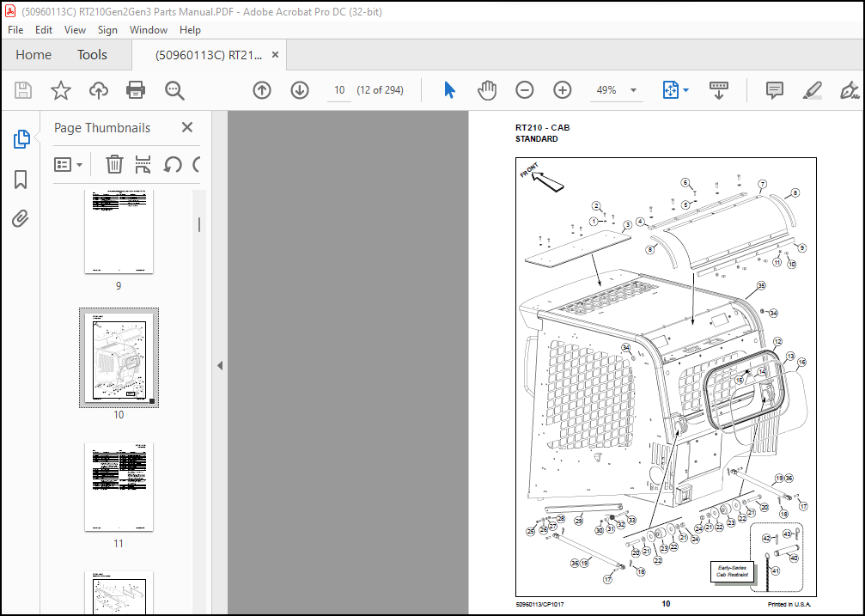
Task: Zoom in with the plus button
Action: pyautogui.click(x=562, y=90)
